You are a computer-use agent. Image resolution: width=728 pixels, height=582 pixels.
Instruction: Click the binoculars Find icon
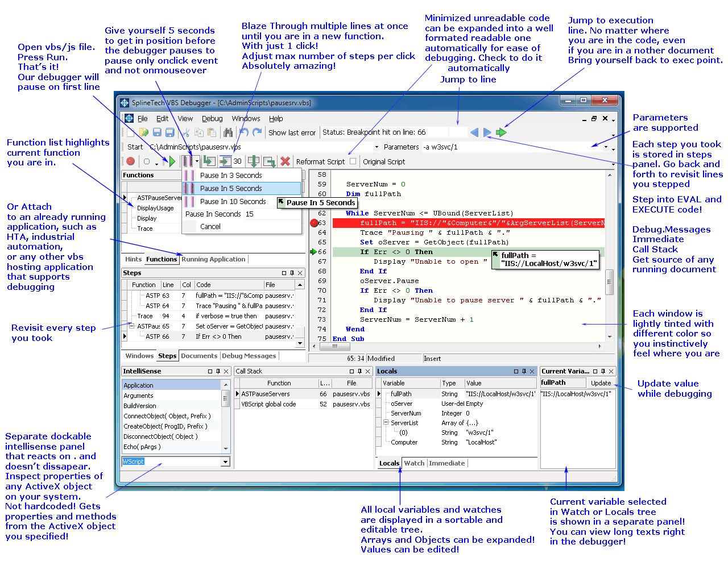(228, 132)
